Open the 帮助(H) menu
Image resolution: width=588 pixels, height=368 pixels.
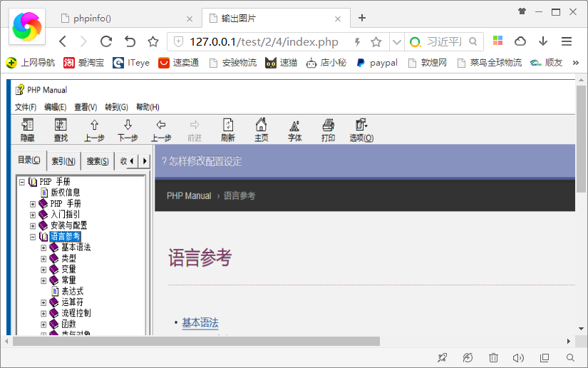tap(148, 107)
